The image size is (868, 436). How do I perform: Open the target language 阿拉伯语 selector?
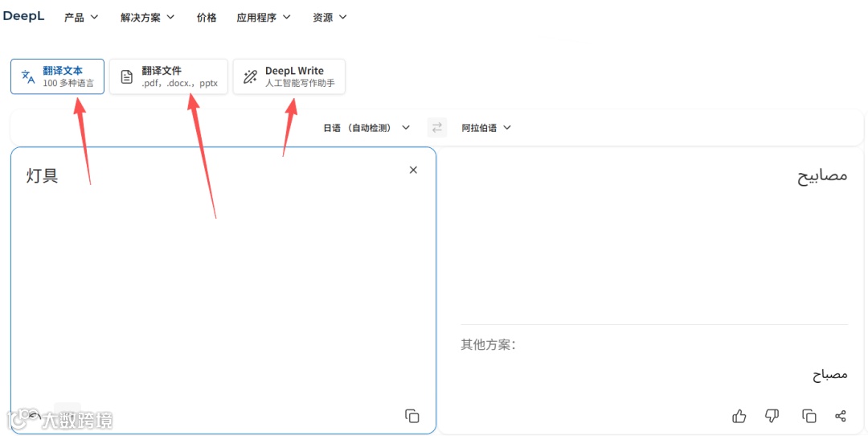[486, 128]
